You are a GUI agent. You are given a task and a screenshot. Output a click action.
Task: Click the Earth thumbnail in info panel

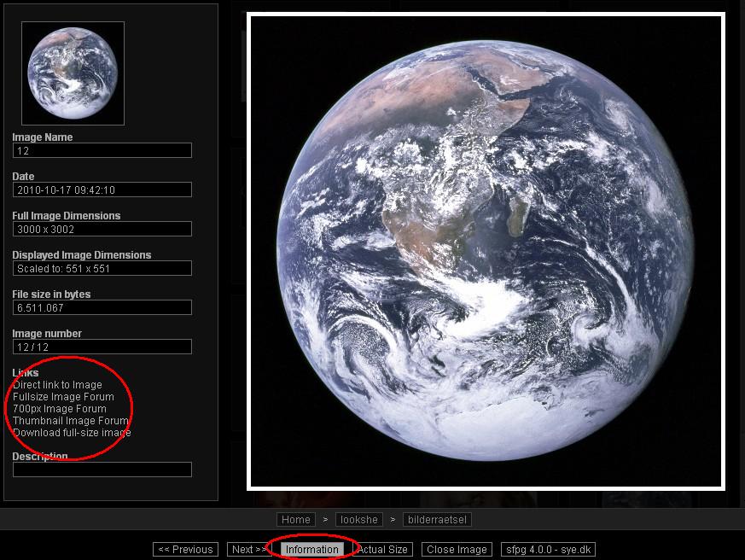pyautogui.click(x=73, y=73)
